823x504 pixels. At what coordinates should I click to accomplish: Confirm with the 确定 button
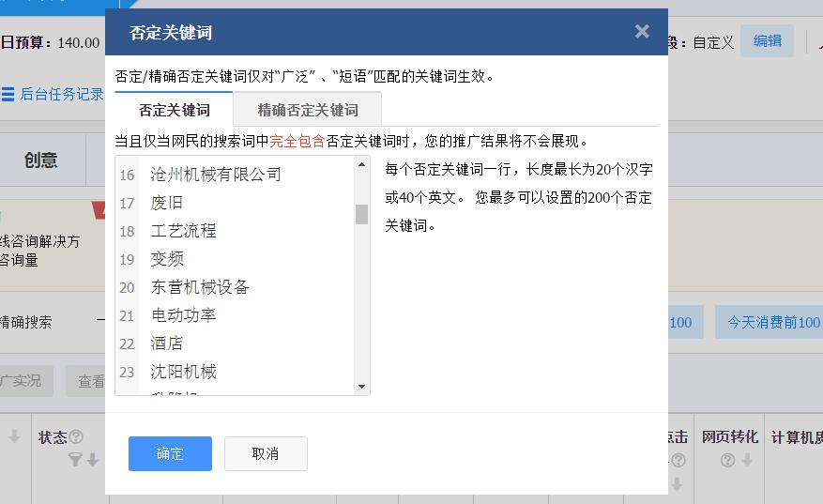pyautogui.click(x=170, y=453)
